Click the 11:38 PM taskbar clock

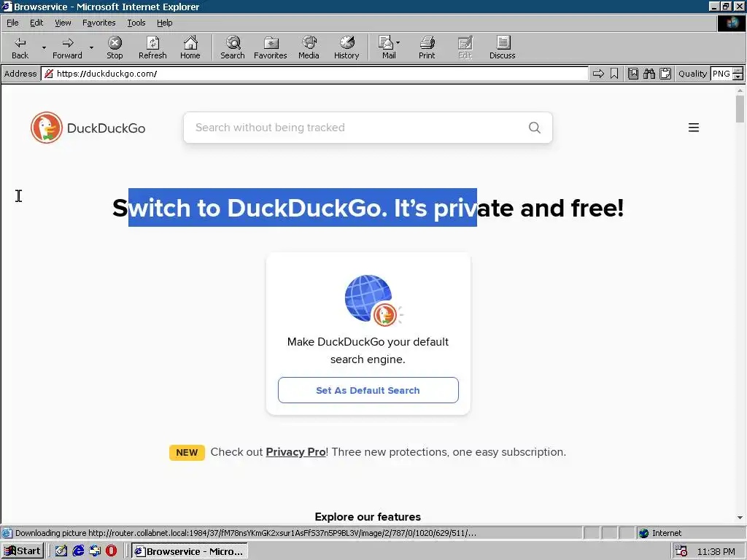tap(716, 551)
